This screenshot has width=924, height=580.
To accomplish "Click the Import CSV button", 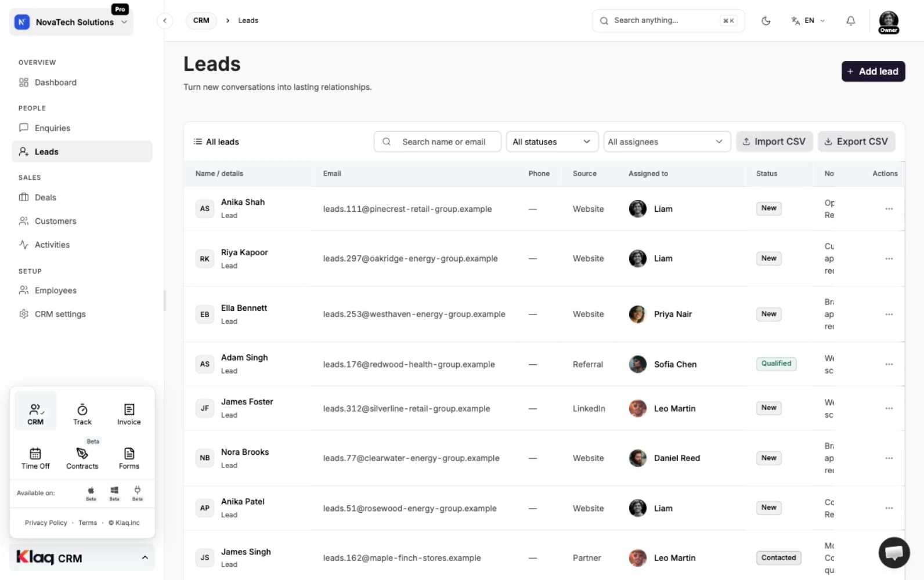I will (774, 142).
